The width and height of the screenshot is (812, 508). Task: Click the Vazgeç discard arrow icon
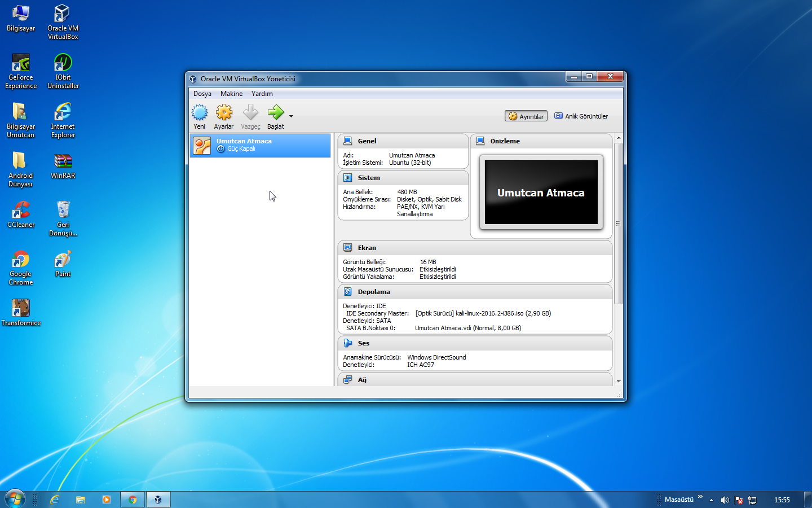[x=250, y=113]
